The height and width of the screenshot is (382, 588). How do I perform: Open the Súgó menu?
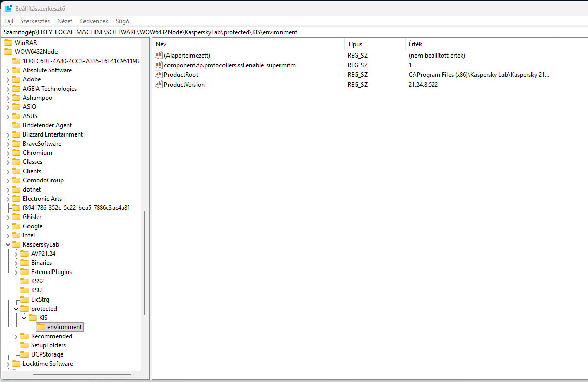tap(122, 21)
